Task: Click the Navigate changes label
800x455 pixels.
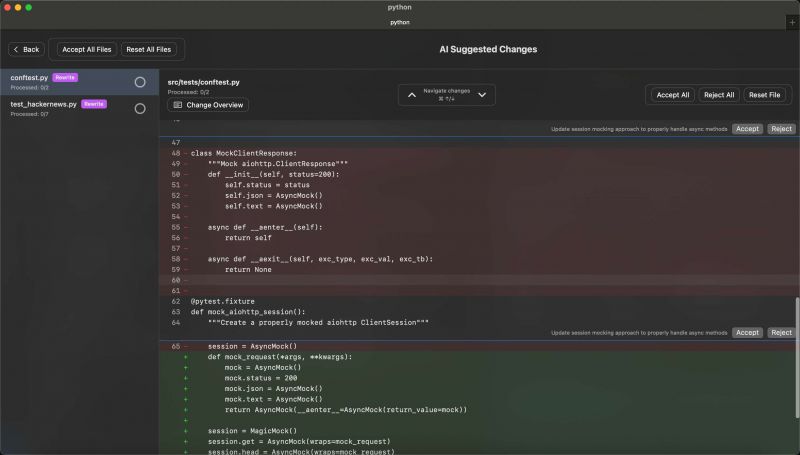Action: (446, 91)
